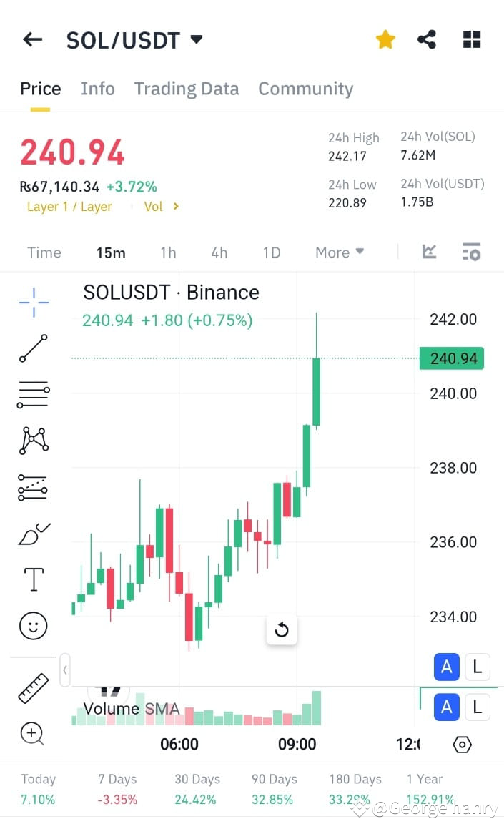Switch to the Community tab

click(x=305, y=89)
